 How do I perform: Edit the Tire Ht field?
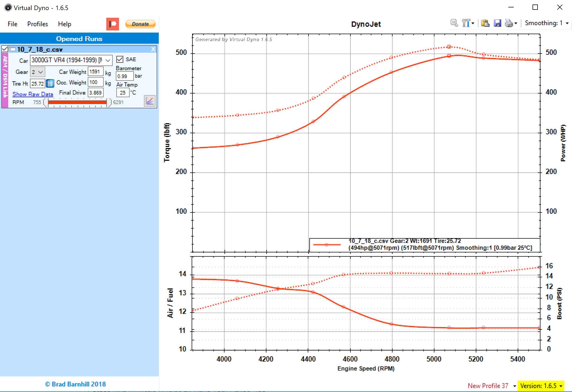click(x=37, y=84)
